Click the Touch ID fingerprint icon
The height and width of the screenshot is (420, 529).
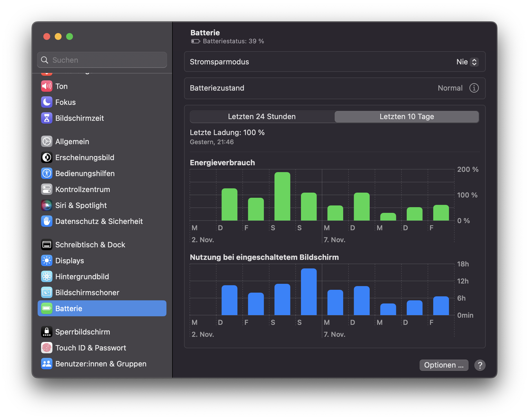[x=47, y=348]
